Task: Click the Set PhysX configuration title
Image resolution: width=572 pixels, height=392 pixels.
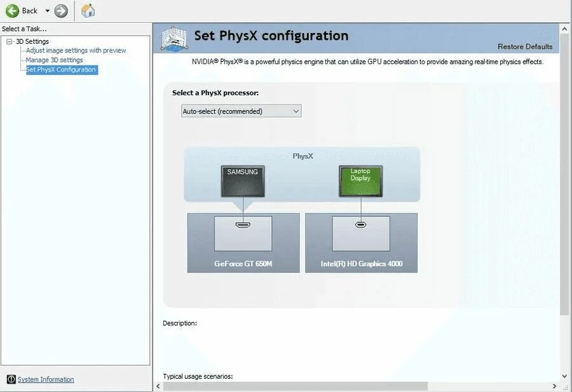Action: click(271, 36)
